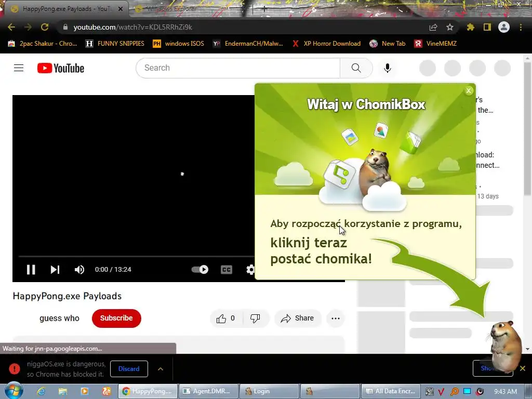The image size is (532, 399).
Task: Pause the video
Action: point(31,270)
